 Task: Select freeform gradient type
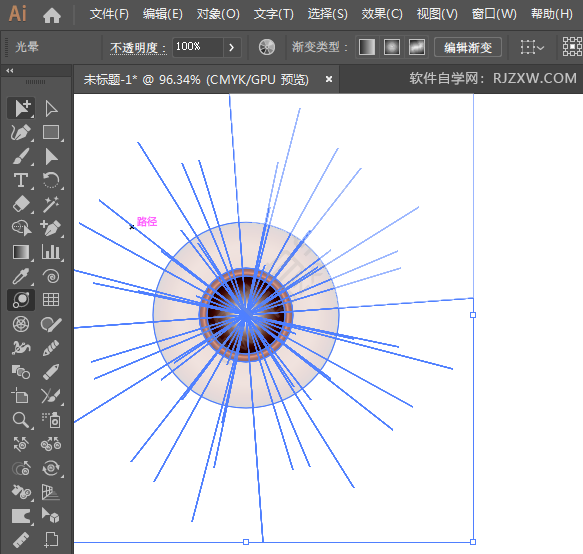tap(416, 47)
